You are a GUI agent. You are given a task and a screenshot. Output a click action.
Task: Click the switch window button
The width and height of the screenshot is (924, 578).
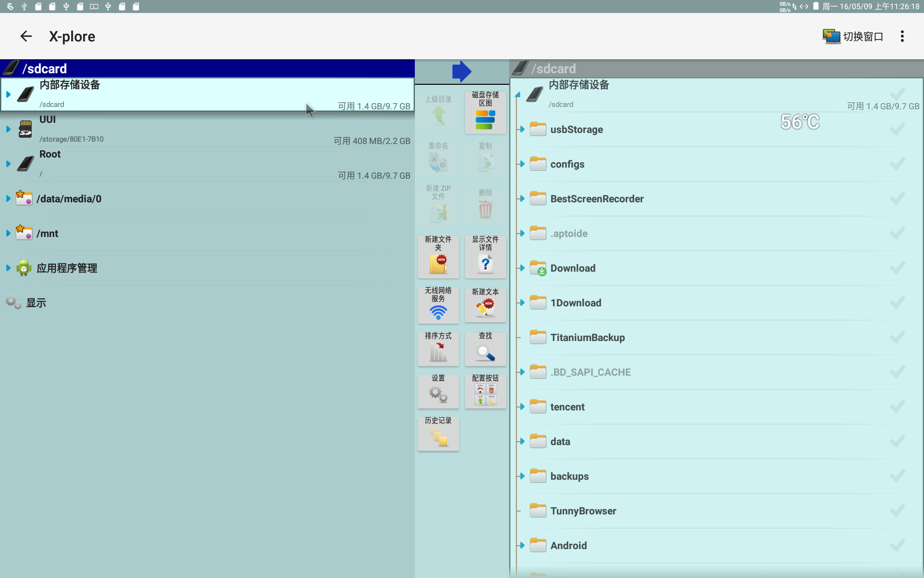pyautogui.click(x=852, y=36)
